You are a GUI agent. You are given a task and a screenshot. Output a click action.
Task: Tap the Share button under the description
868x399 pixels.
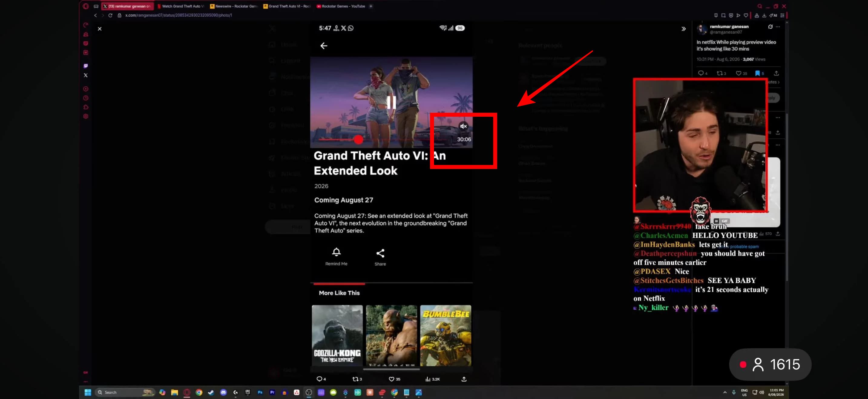tap(380, 257)
